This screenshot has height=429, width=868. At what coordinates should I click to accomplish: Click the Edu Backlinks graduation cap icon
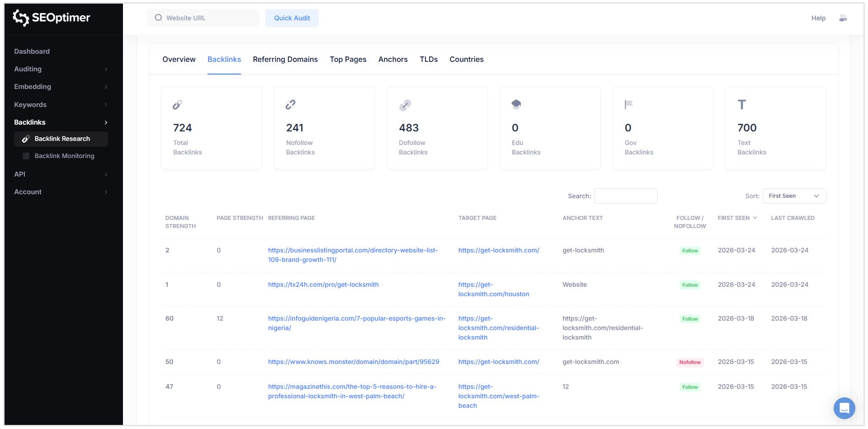pyautogui.click(x=516, y=104)
